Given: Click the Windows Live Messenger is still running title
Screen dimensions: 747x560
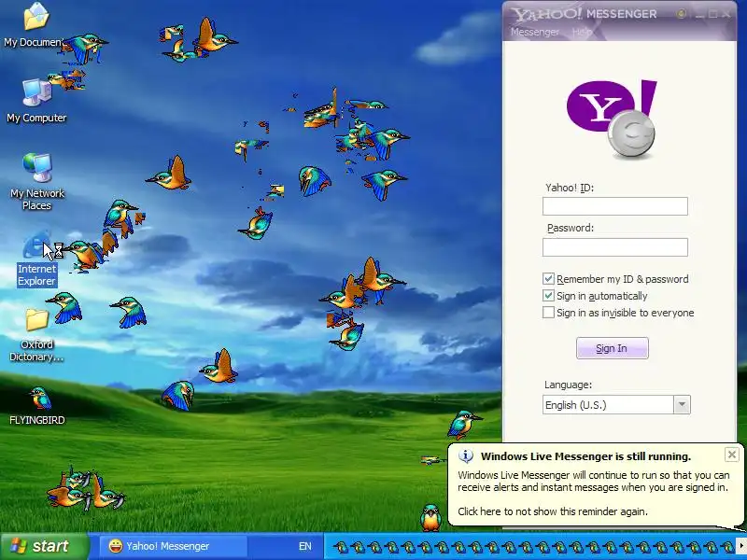Looking at the screenshot, I should coord(585,456).
